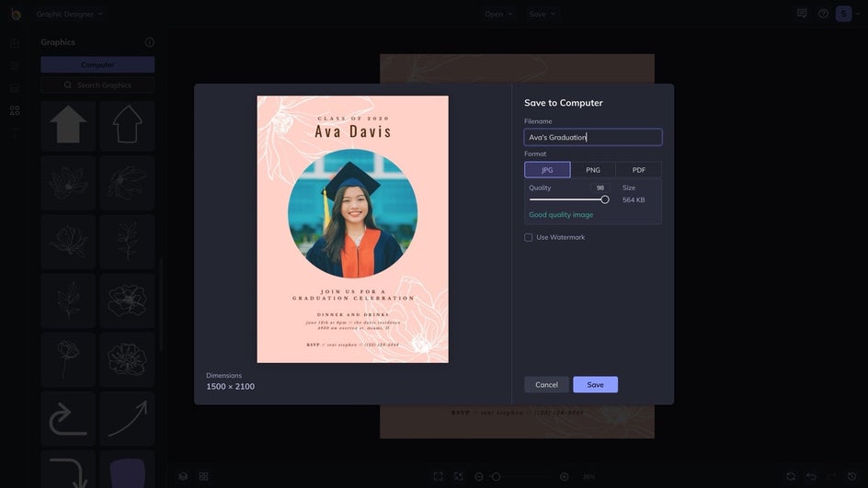The height and width of the screenshot is (488, 868).
Task: Expand the account menu chevron
Action: [x=858, y=14]
